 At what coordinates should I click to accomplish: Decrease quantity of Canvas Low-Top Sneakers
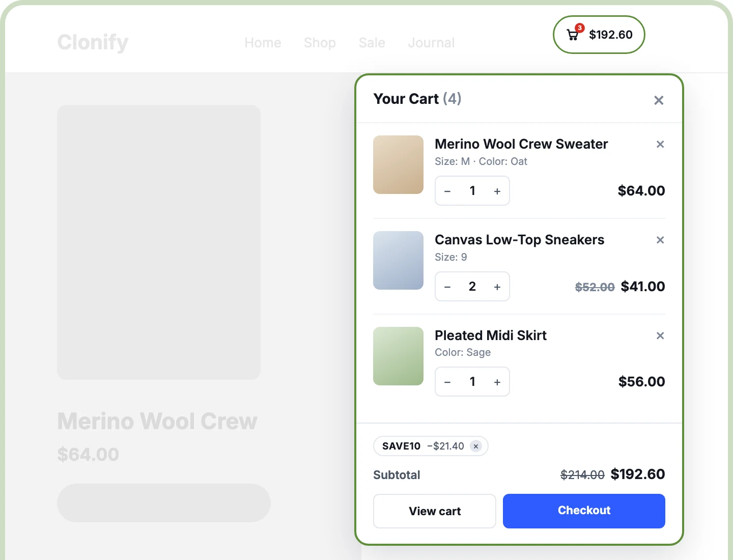[x=447, y=287]
